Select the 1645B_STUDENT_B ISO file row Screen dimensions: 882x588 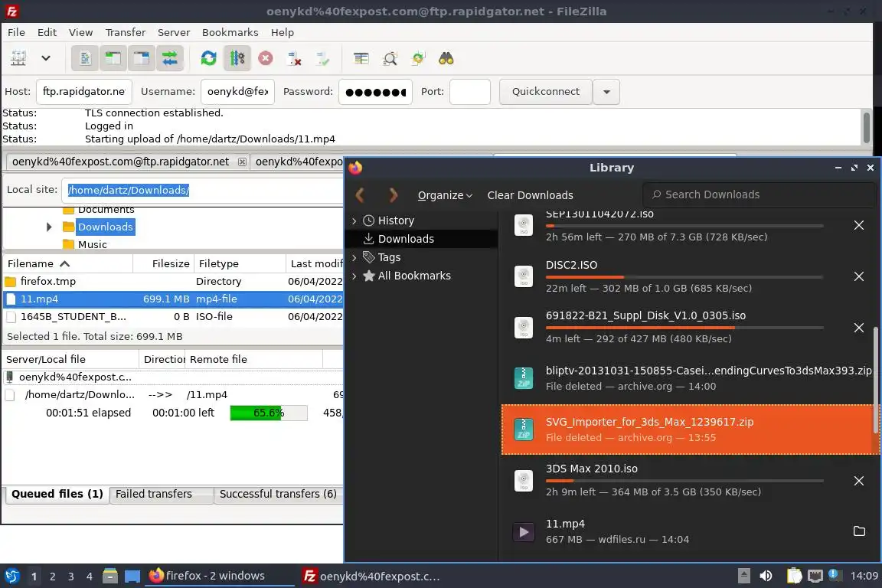click(173, 317)
